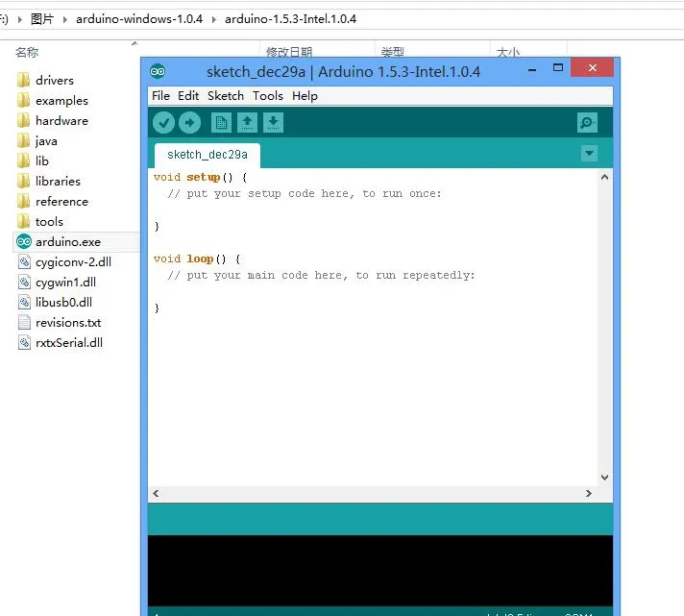Open the Sketch menu
Viewport: 684px width, 616px height.
(x=226, y=96)
